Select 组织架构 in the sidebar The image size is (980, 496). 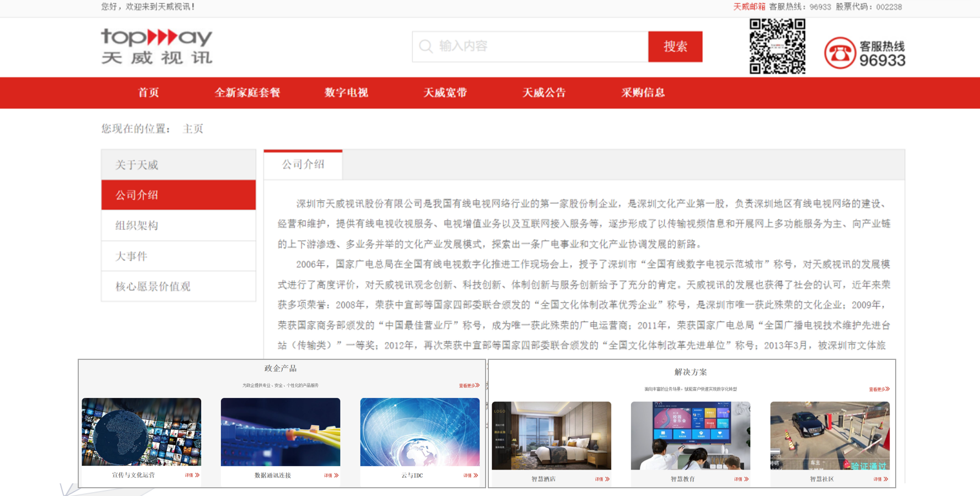click(x=179, y=225)
